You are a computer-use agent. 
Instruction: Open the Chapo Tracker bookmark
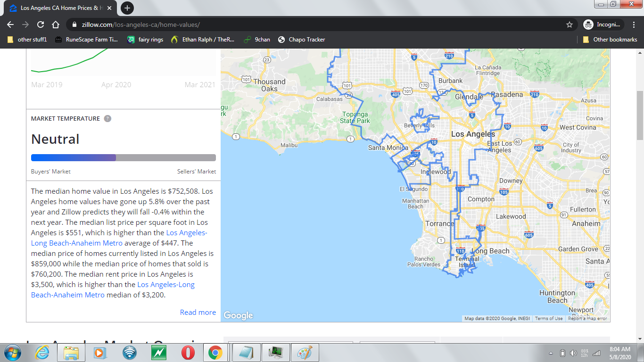point(301,40)
